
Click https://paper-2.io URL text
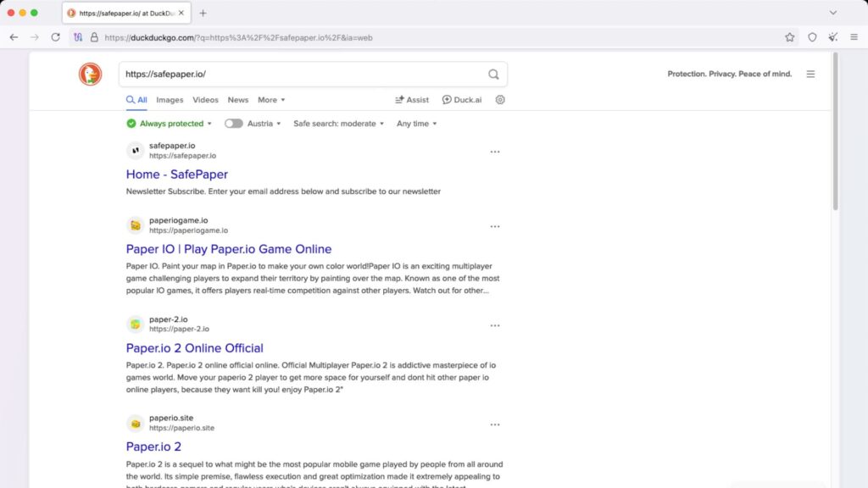click(179, 330)
